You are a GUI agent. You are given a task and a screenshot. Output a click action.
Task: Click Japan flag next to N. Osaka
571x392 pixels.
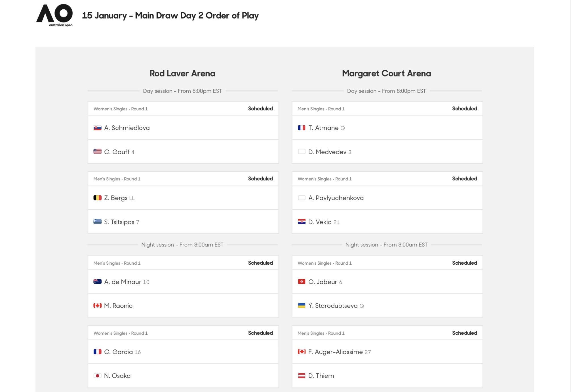click(98, 376)
